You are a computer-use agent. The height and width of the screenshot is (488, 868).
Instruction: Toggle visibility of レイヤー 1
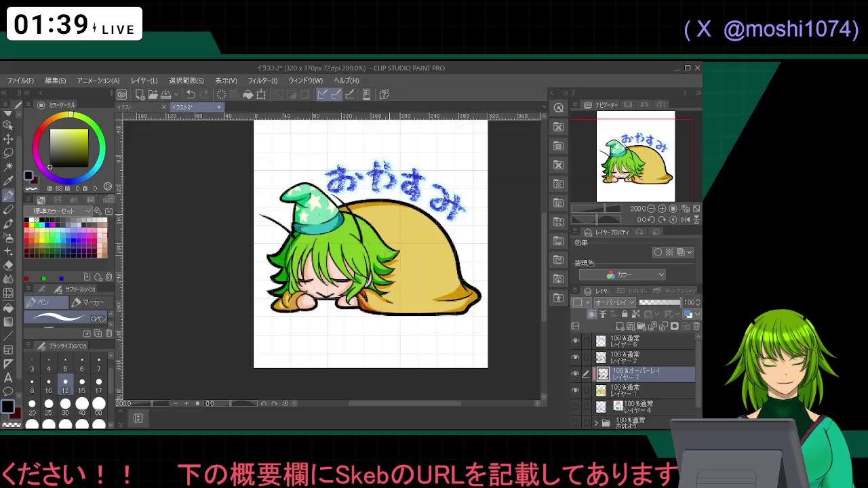pos(576,390)
